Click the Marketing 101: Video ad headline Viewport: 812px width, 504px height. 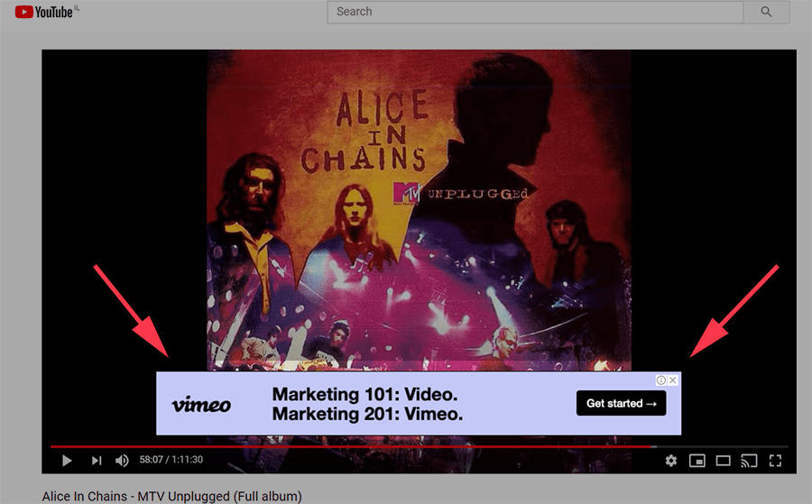(364, 395)
